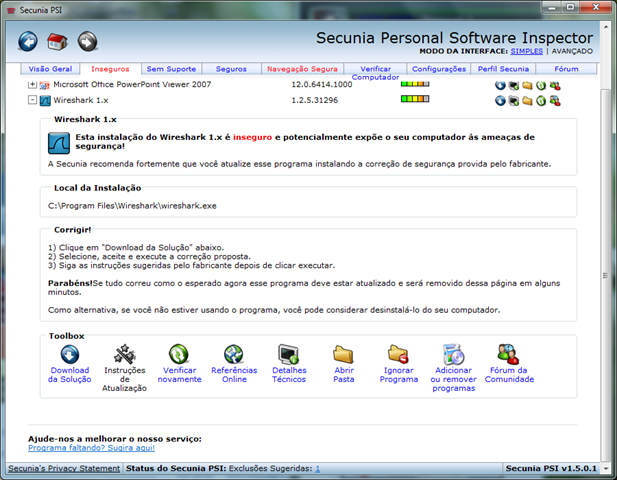Open Download da Solução in Toolbox

pyautogui.click(x=70, y=364)
